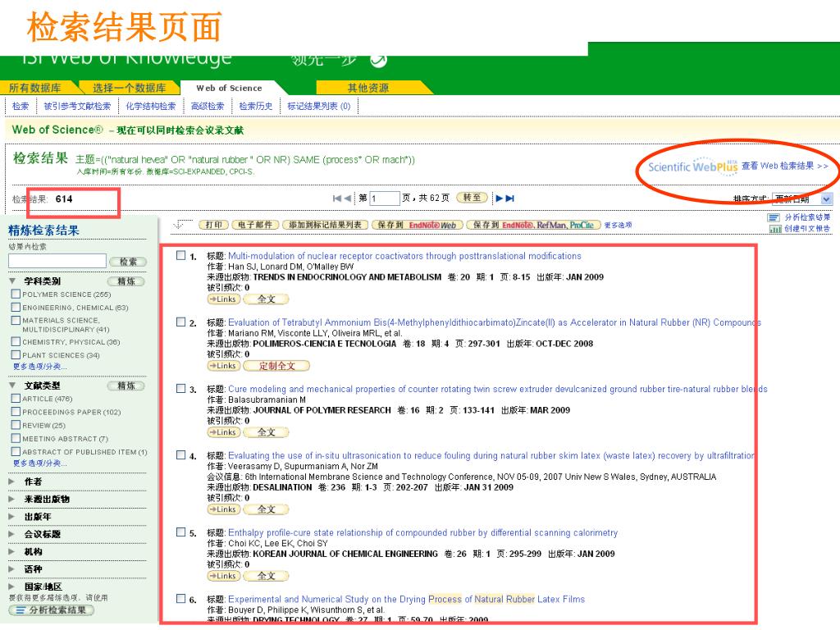Open article title link of result 5
The image size is (840, 630).
tap(422, 532)
